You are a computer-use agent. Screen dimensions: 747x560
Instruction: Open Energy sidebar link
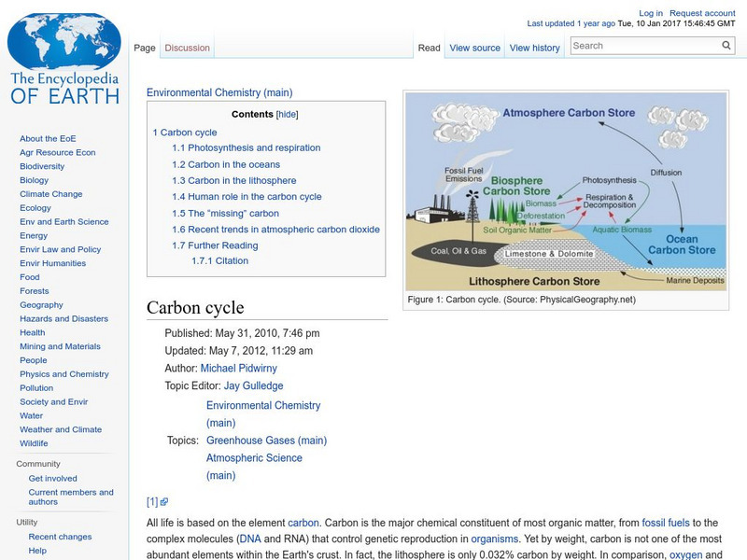pos(34,235)
